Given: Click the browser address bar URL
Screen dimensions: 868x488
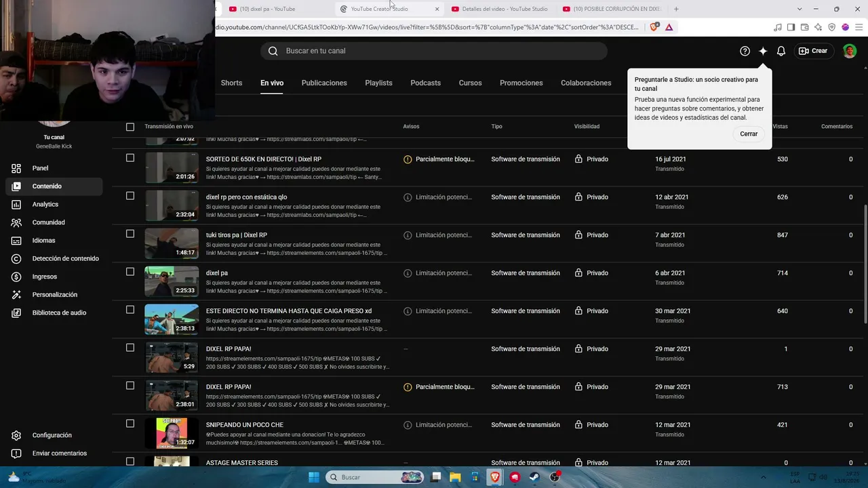Looking at the screenshot, I should (427, 27).
